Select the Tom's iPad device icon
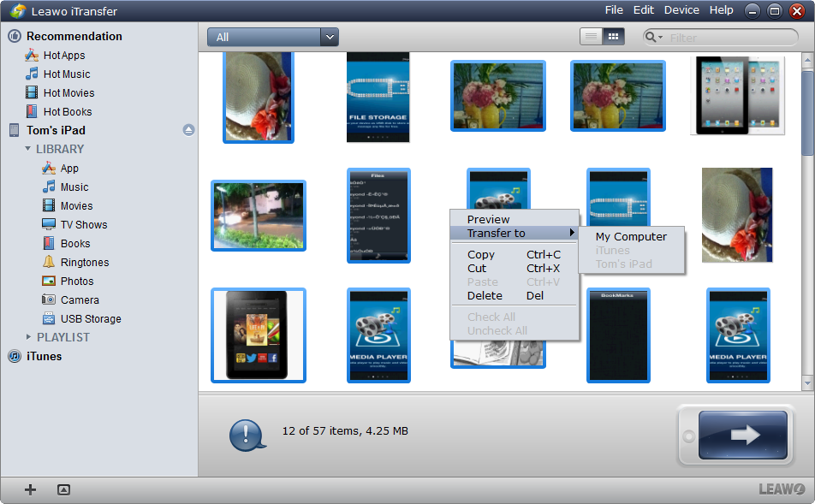The width and height of the screenshot is (815, 504). [15, 130]
